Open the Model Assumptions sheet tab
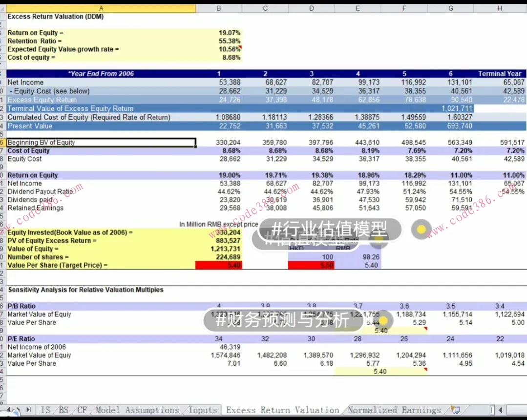Image resolution: width=527 pixels, height=420 pixels. [x=137, y=410]
